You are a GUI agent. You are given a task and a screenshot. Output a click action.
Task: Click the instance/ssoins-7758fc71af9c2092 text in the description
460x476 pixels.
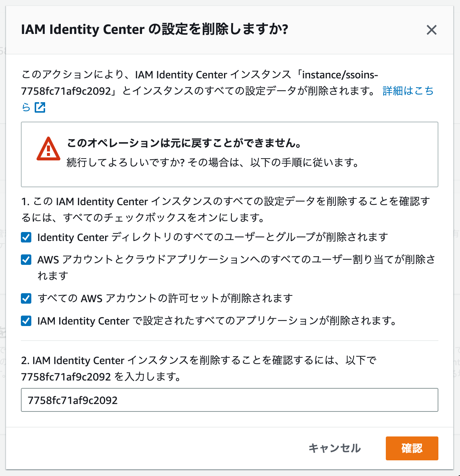coord(339,75)
